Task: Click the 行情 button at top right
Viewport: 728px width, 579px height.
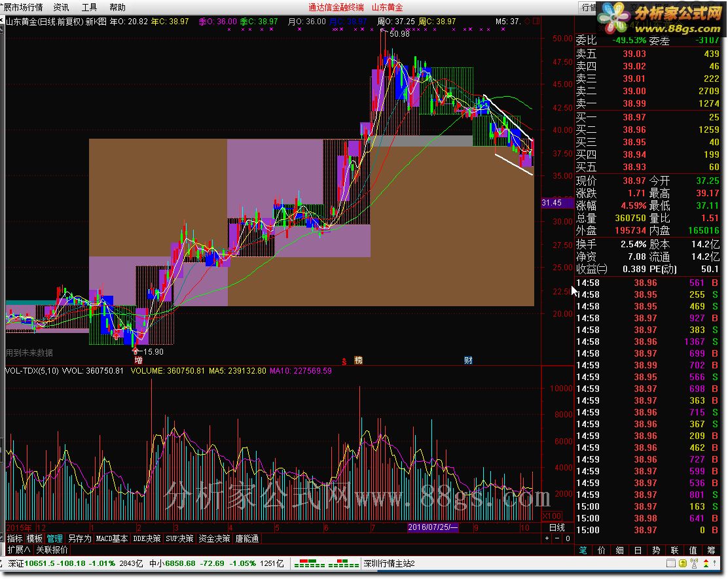Action: click(x=589, y=7)
